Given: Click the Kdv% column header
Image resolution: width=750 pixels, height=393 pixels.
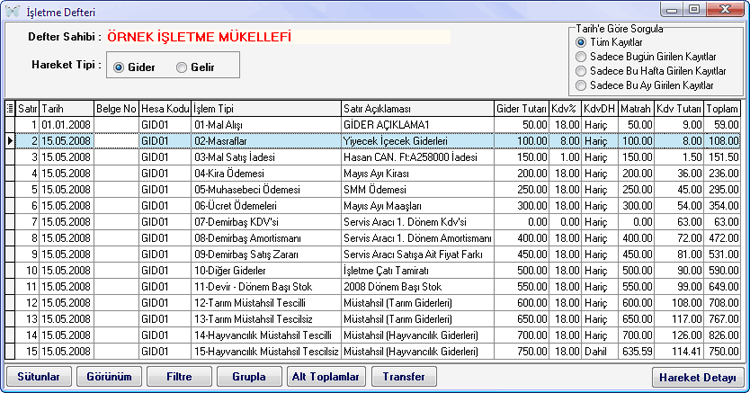Looking at the screenshot, I should tap(565, 109).
